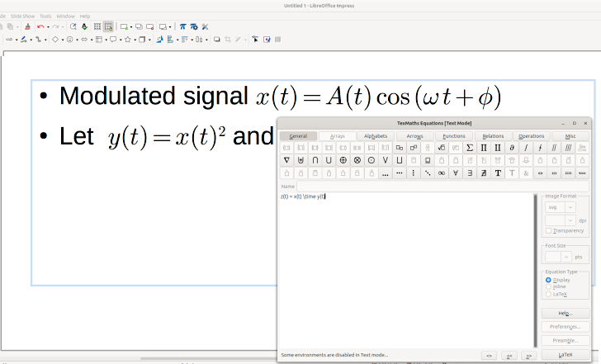This screenshot has height=364, width=601.
Task: Expand the basic shapes dropdown arrow
Action: point(63,40)
